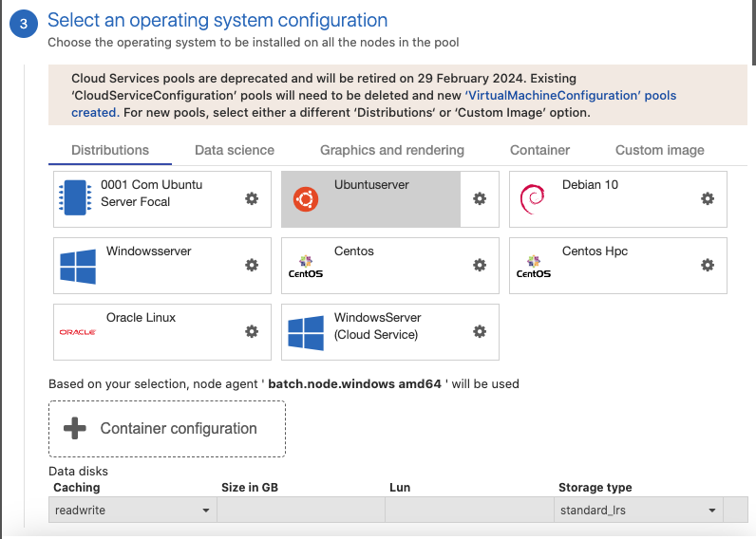Click the Size in GB column header
This screenshot has height=539, width=756.
[x=250, y=488]
